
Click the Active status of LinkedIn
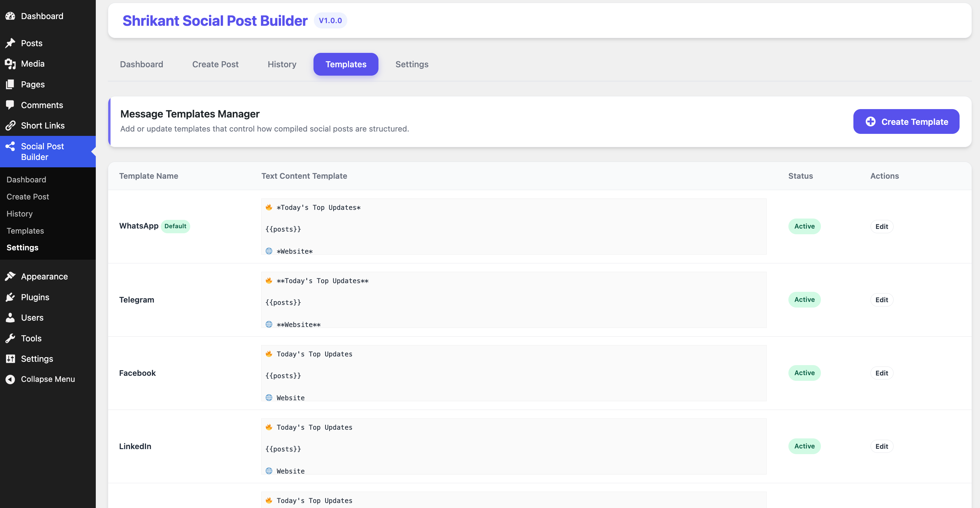(x=804, y=446)
